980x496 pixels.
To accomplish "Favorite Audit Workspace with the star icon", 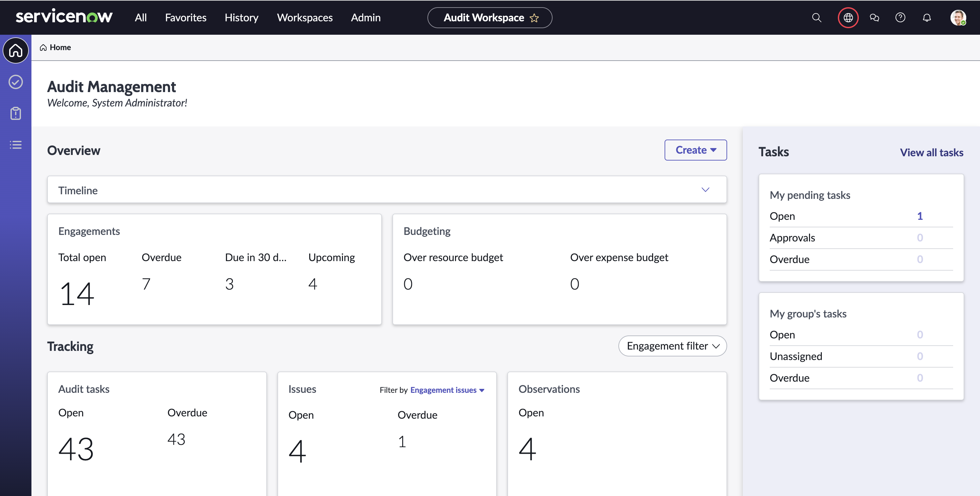I will [534, 18].
